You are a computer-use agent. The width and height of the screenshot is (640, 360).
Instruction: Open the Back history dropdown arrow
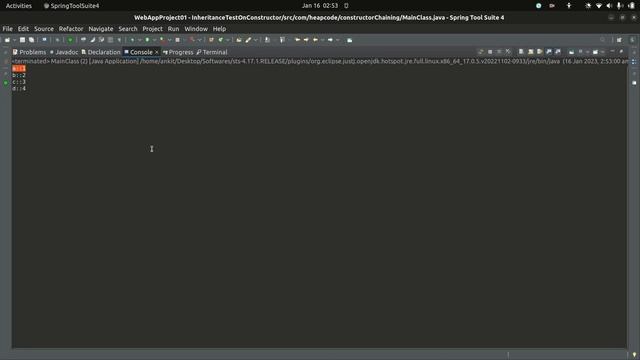coord(322,40)
